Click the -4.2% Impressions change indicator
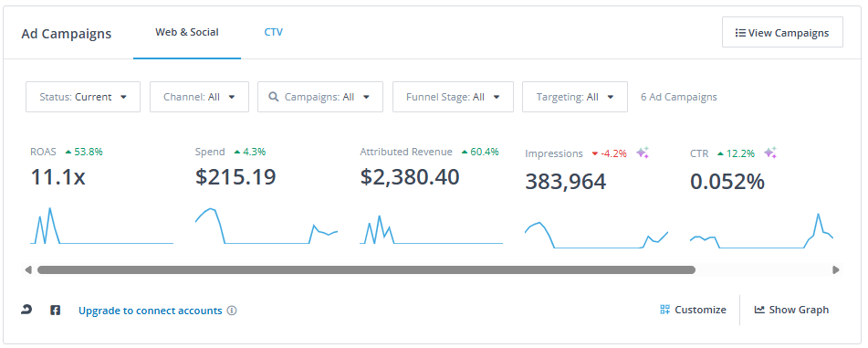Screen dimensions: 868x348 (x=609, y=153)
